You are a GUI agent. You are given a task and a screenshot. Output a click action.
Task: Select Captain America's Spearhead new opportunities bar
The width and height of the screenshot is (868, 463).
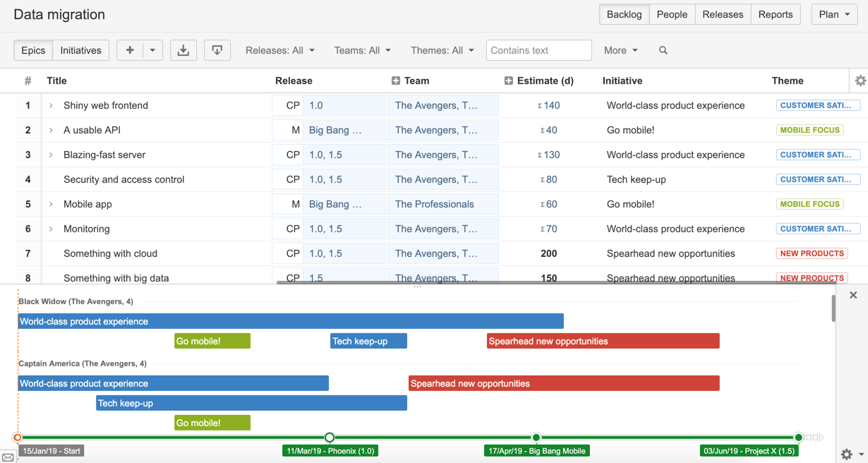click(564, 383)
